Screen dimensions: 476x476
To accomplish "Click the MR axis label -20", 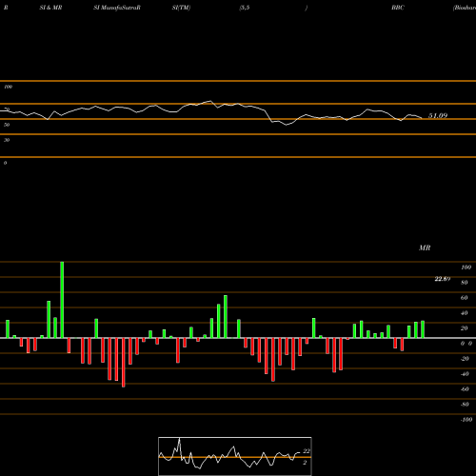I will 465,359.
